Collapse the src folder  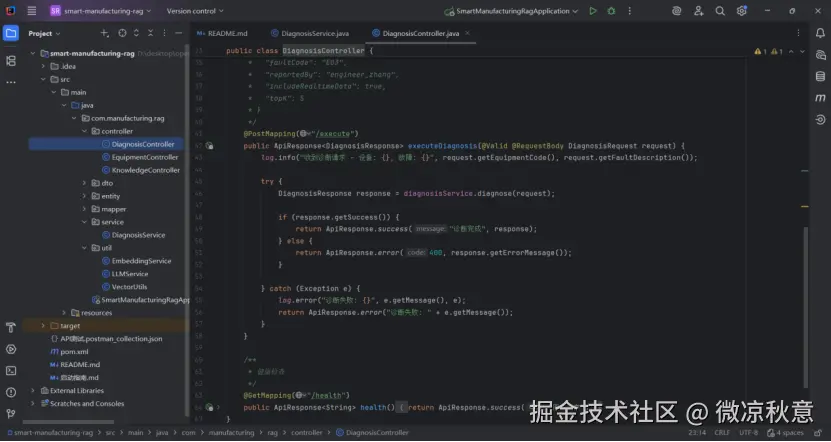point(43,79)
